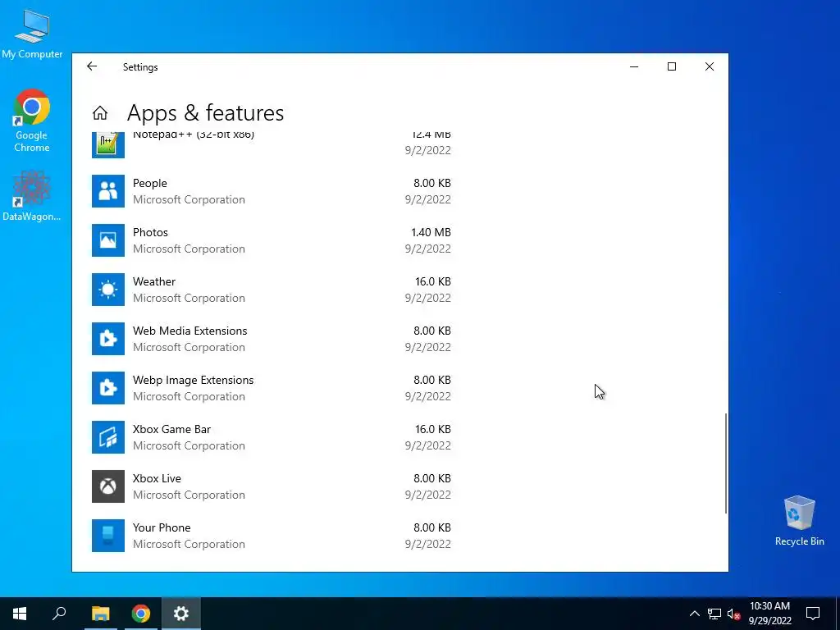Viewport: 840px width, 630px height.
Task: Minimize the Settings window
Action: point(634,66)
